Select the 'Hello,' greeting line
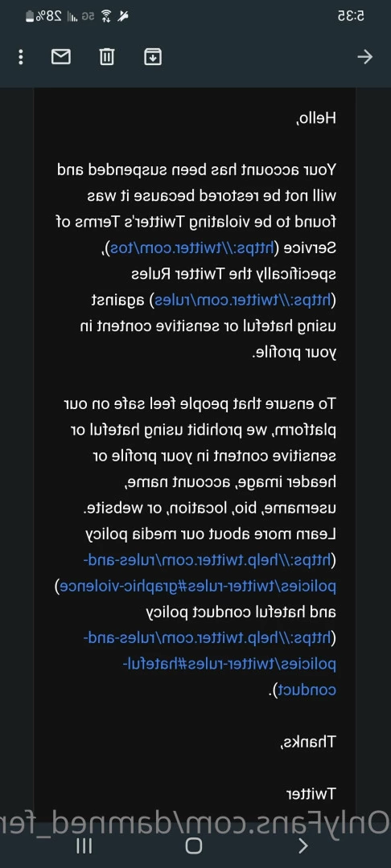The height and width of the screenshot is (868, 391). (x=317, y=118)
